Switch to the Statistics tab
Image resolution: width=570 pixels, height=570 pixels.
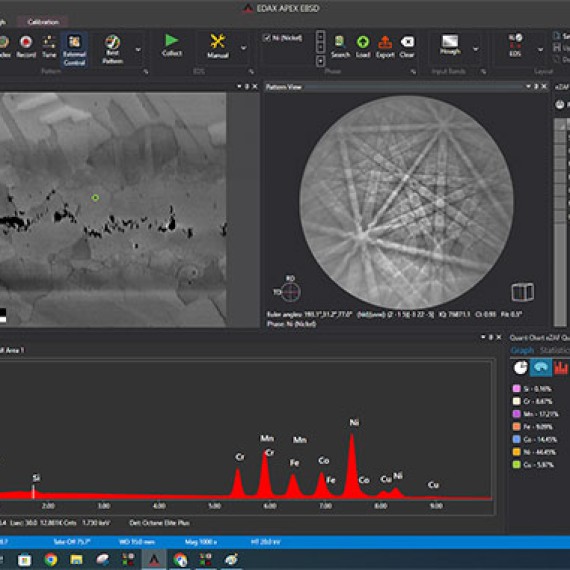coord(554,350)
